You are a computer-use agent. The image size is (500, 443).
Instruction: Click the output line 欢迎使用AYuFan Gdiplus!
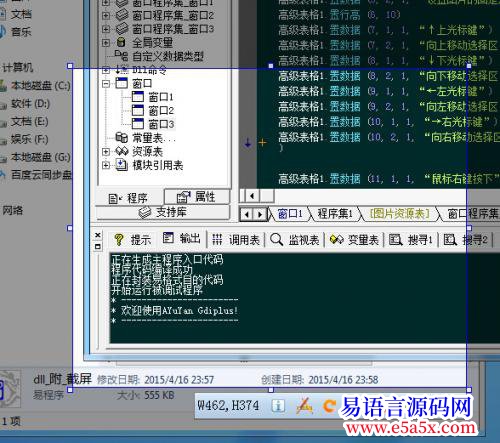(179, 310)
